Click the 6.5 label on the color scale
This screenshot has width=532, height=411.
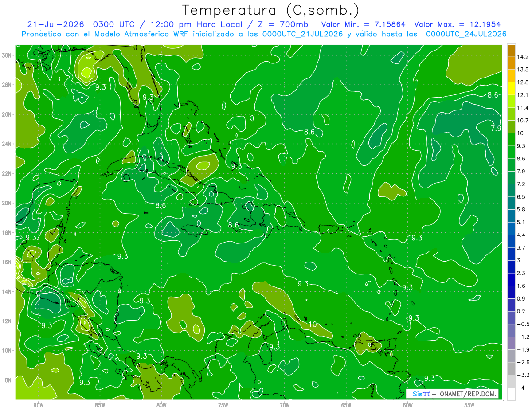[x=521, y=197]
